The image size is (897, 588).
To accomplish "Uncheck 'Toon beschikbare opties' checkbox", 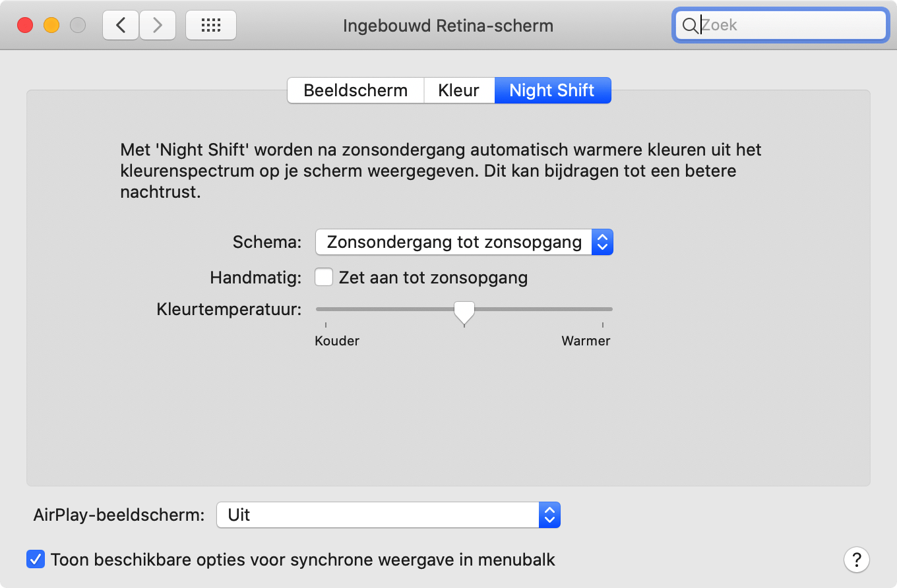I will [x=35, y=560].
